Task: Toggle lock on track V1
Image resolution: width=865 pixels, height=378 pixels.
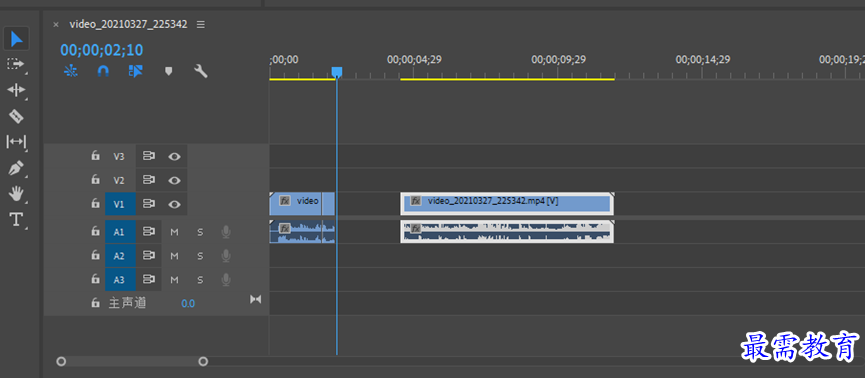Action: click(x=95, y=204)
